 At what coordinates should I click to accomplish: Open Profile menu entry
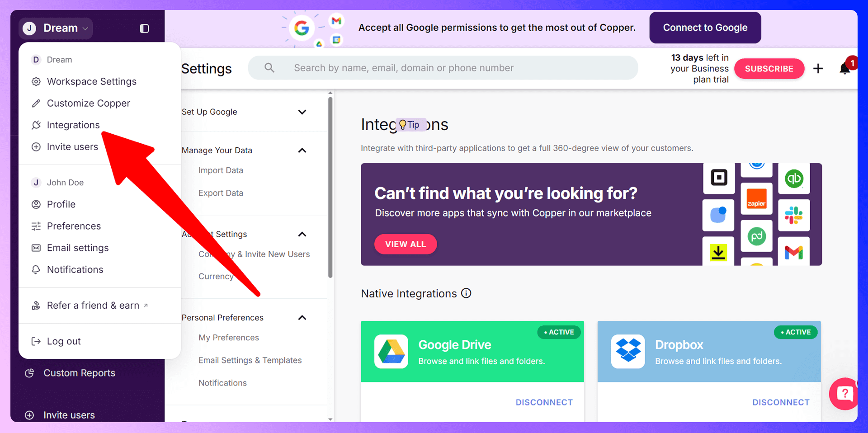click(61, 204)
